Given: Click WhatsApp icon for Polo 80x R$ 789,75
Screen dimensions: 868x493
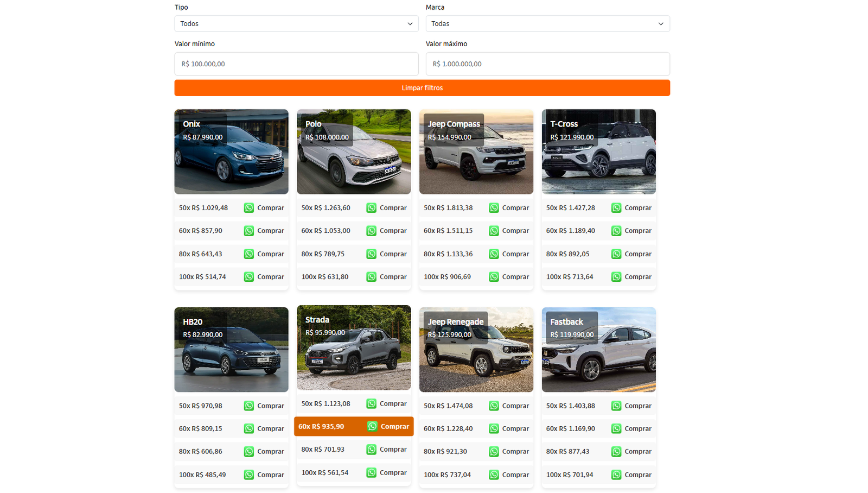Looking at the screenshot, I should [372, 254].
